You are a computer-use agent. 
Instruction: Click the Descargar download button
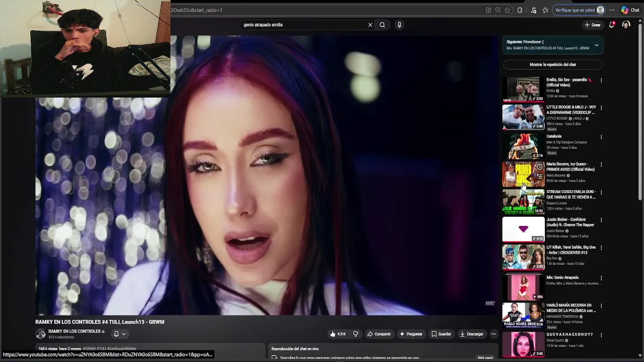coord(471,334)
